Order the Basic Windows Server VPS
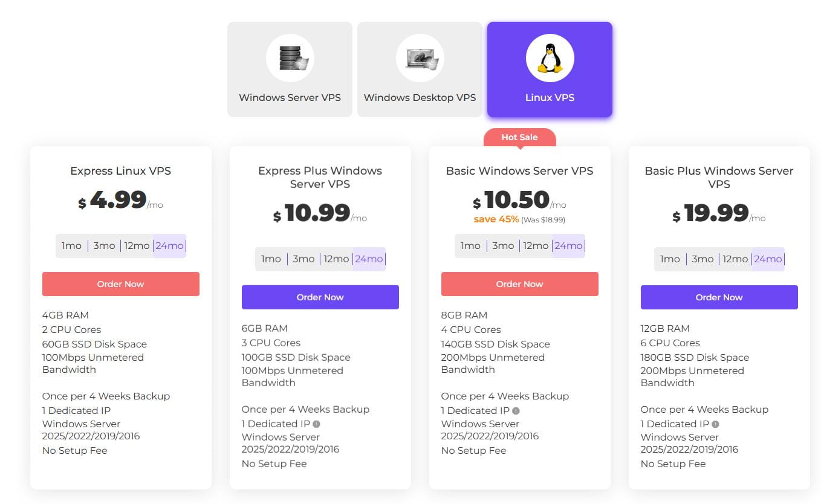 pos(519,284)
